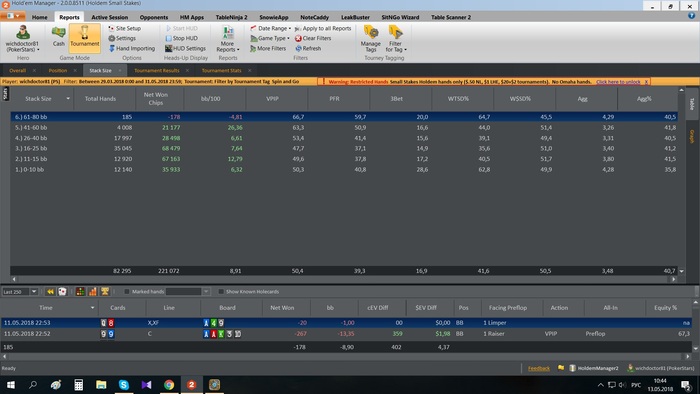Screen dimensions: 700x394
Task: Sort hands by cEV Diff column
Action: click(x=377, y=307)
